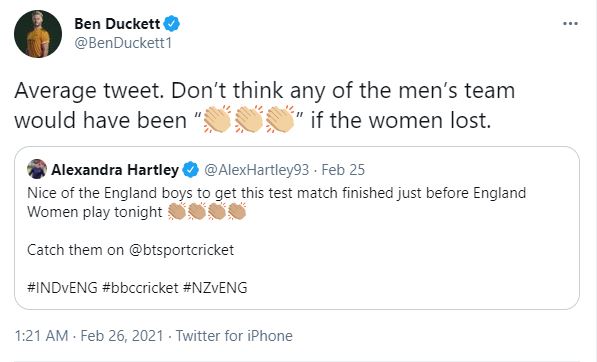Open the #bbccricket hashtag
This screenshot has width=597, height=362.
tap(140, 287)
